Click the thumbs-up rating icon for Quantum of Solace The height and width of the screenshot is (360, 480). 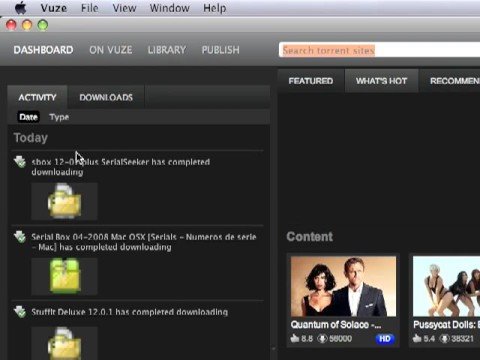click(x=295, y=338)
